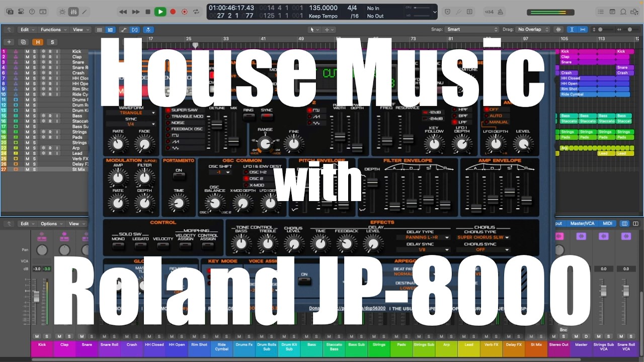
Task: Open the tracks area Functions menu
Action: click(x=53, y=30)
